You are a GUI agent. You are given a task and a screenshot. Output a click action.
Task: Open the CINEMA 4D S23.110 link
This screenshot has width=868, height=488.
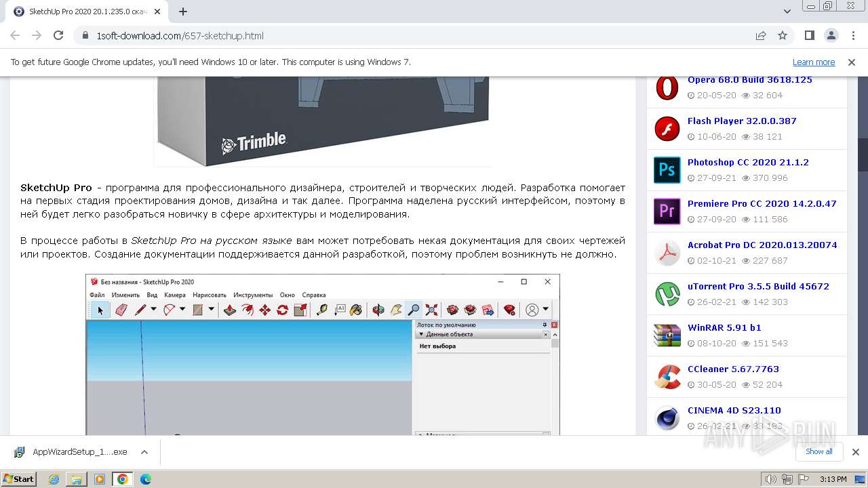(x=734, y=411)
